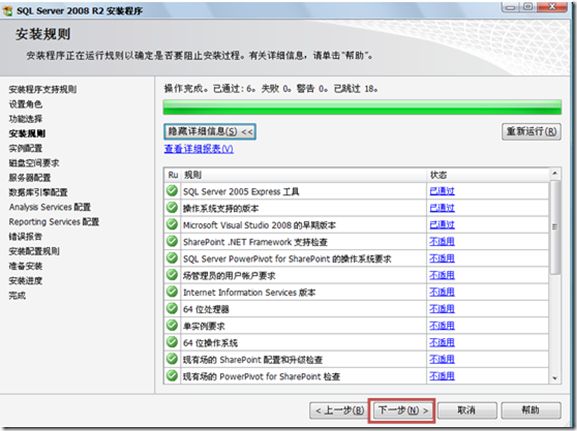Image resolution: width=577 pixels, height=431 pixels.
Task: Click check icon for SQL Server PowerPivot 操作系统要求 row
Action: [x=172, y=258]
